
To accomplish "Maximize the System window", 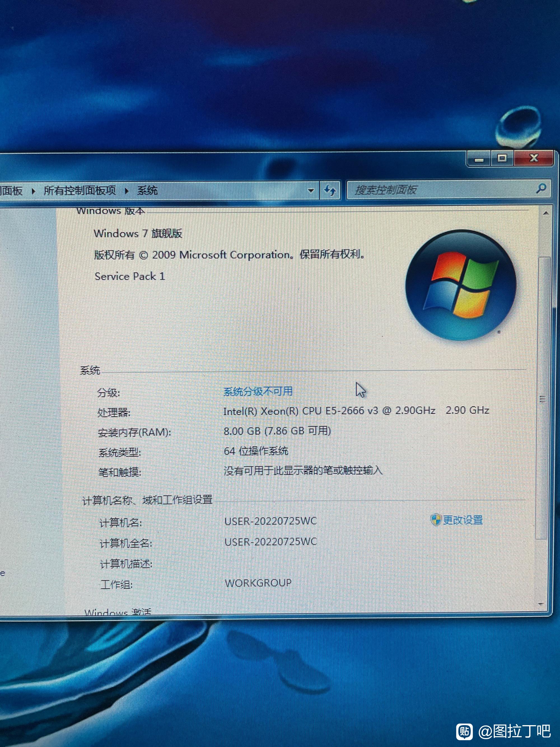I will pyautogui.click(x=502, y=158).
